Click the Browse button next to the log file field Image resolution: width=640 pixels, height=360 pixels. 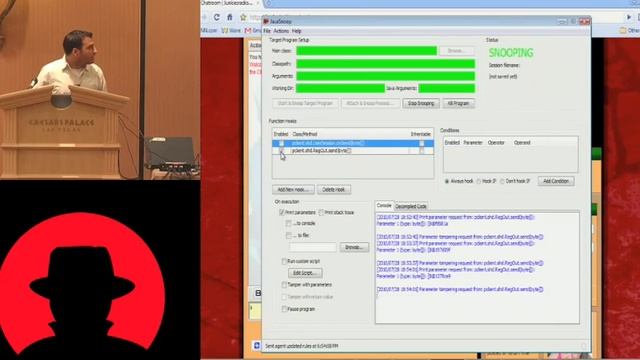(354, 247)
